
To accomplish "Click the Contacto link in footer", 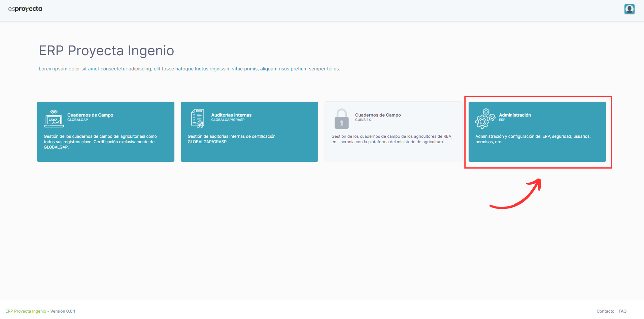I will (x=605, y=311).
